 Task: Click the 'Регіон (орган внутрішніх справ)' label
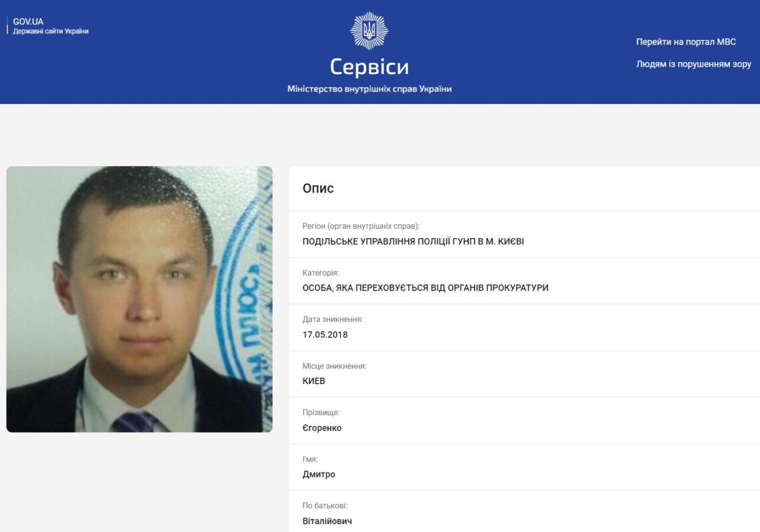click(361, 226)
